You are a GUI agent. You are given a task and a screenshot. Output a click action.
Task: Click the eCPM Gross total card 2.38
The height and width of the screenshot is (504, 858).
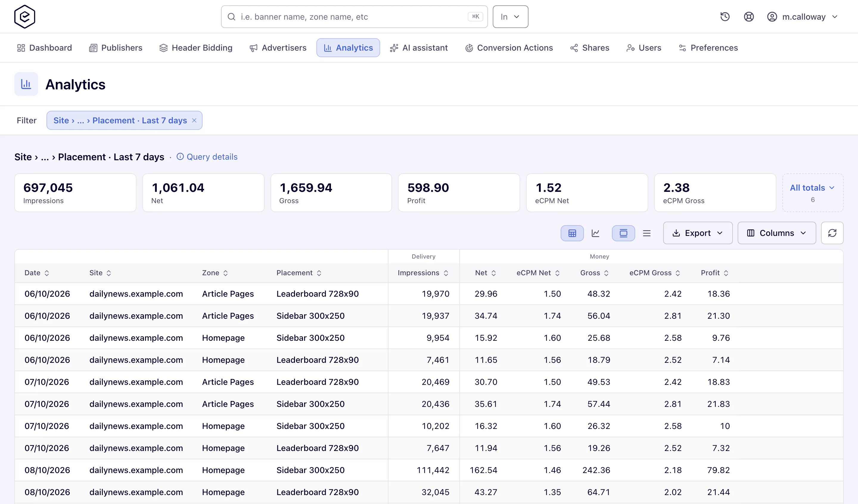point(715,193)
